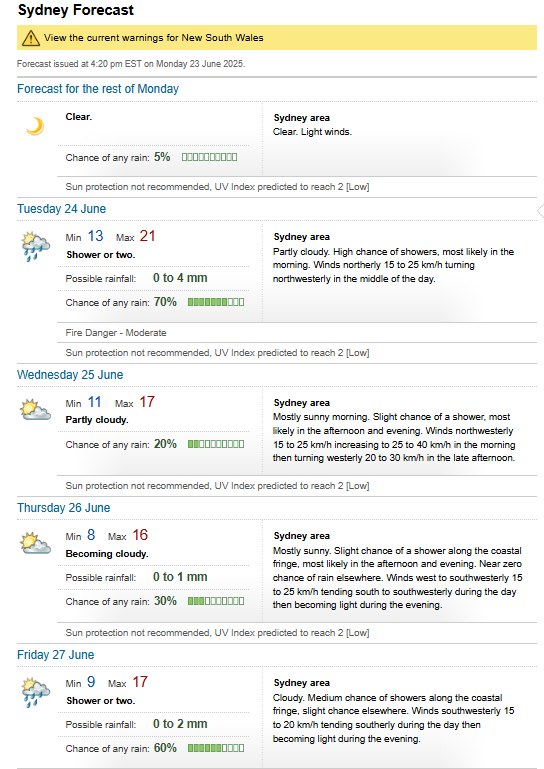Image resolution: width=544 pixels, height=769 pixels.
Task: Click the collapse arrow at right edge
Action: (x=541, y=211)
